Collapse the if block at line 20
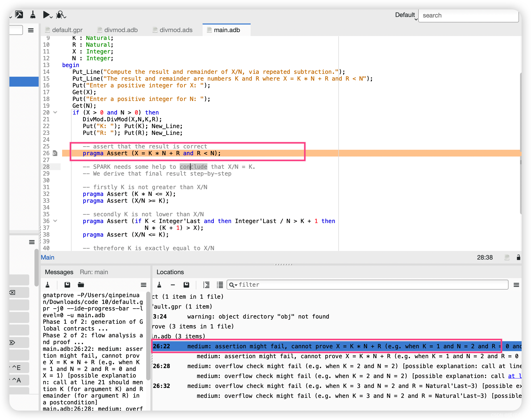The height and width of the screenshot is (420, 531). pyautogui.click(x=55, y=112)
